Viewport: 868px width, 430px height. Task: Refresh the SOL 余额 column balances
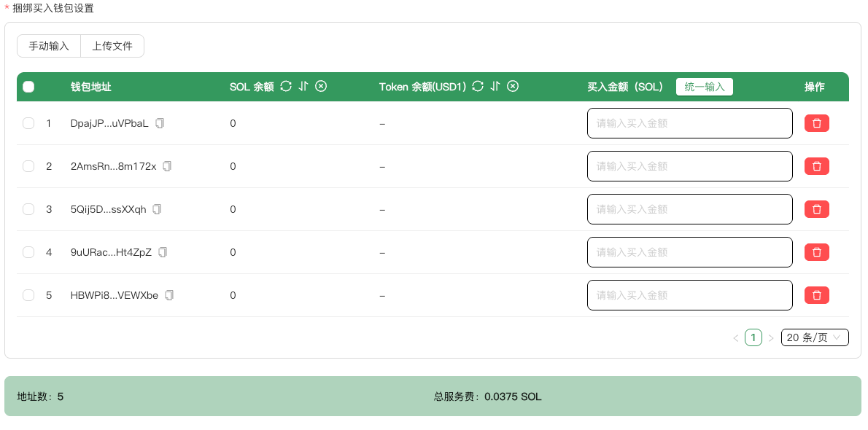[x=286, y=87]
